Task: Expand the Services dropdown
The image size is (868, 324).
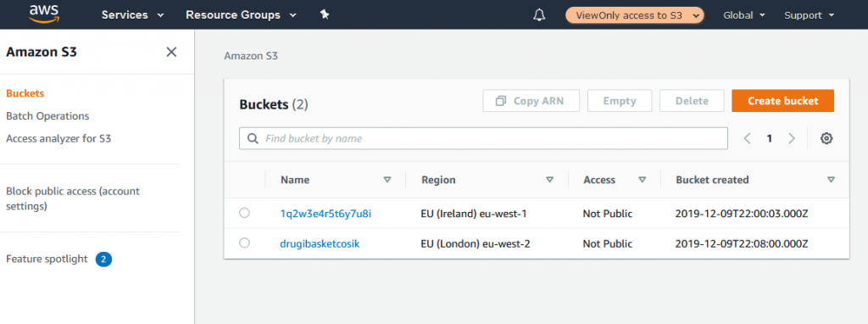Action: [133, 15]
